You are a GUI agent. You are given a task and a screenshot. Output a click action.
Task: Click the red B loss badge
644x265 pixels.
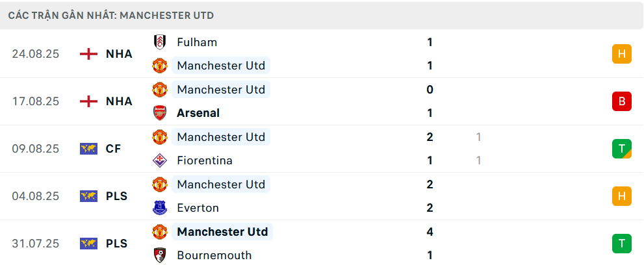pyautogui.click(x=621, y=101)
